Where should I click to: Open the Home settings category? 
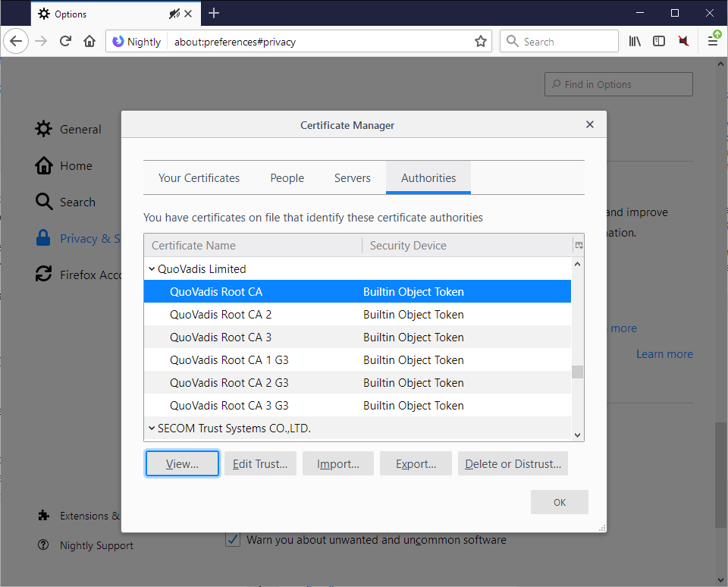pos(64,166)
